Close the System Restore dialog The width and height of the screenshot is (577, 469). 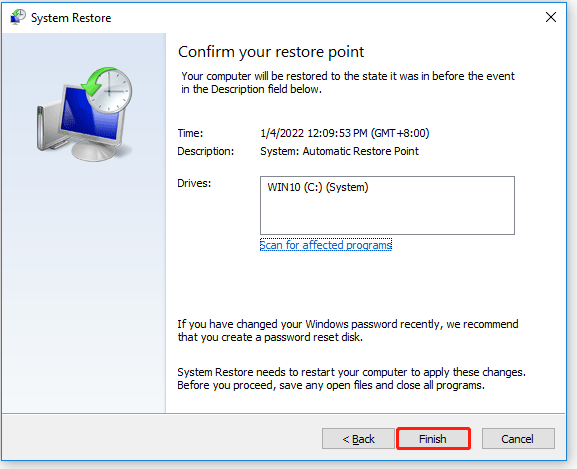551,17
